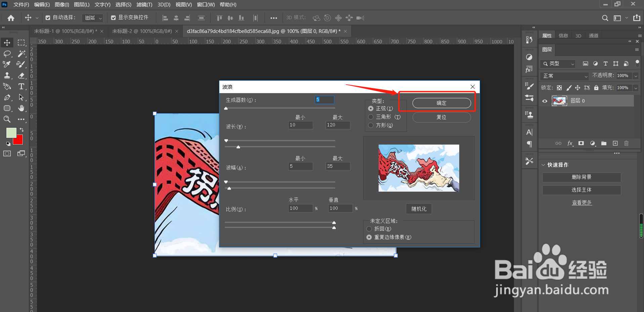644x312 pixels.
Task: Click the delete layer trash icon
Action: pyautogui.click(x=626, y=144)
